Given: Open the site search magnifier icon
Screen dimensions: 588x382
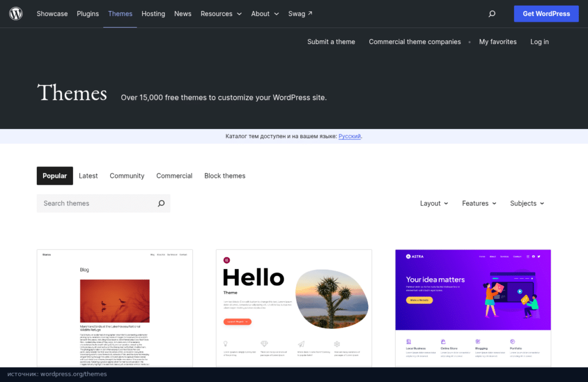Looking at the screenshot, I should click(x=492, y=14).
